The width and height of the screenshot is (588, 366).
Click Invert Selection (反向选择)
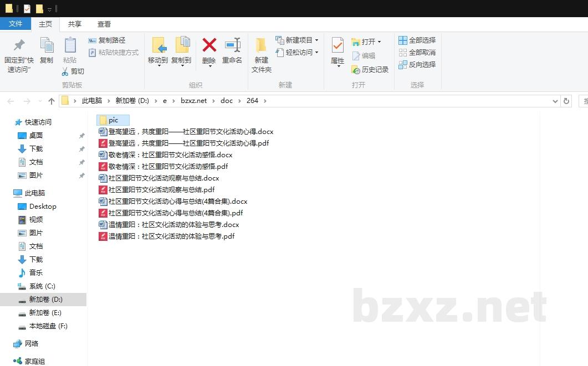pyautogui.click(x=403, y=65)
